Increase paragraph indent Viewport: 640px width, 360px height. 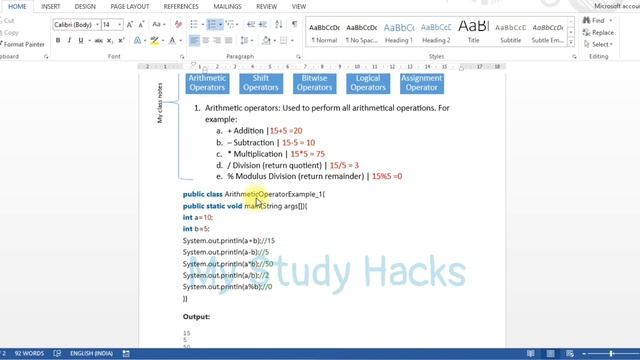tap(263, 24)
